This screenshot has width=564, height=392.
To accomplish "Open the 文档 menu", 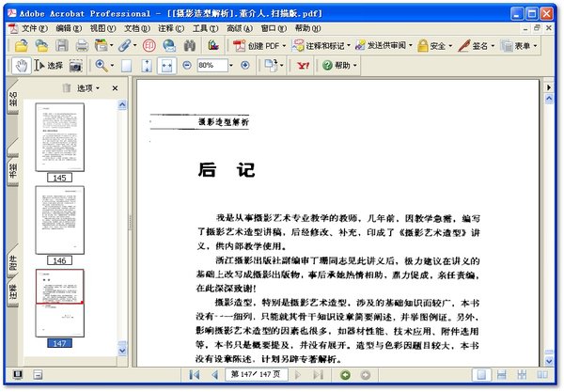I will tap(137, 28).
